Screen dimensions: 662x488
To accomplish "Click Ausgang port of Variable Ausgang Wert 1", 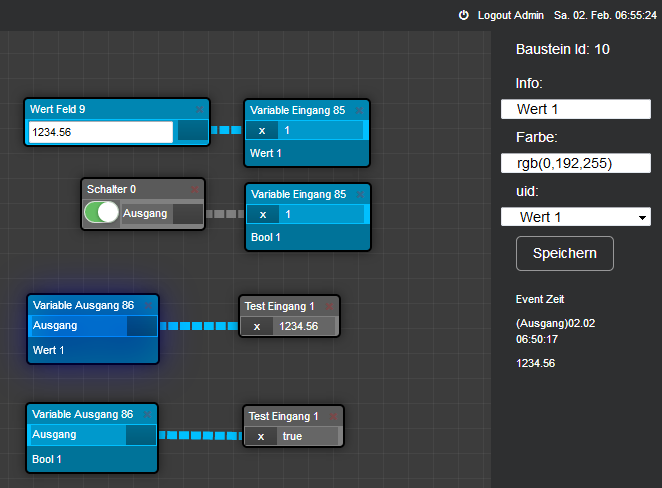I will pos(142,326).
